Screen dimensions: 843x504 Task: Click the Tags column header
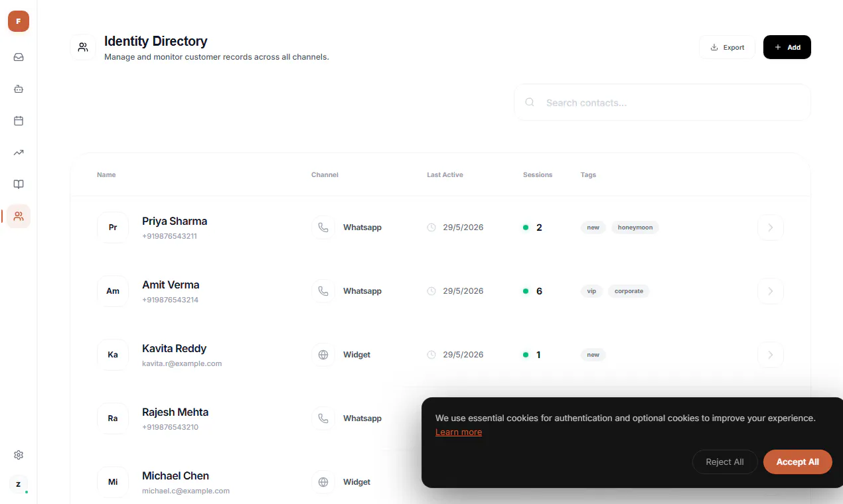[x=588, y=175]
